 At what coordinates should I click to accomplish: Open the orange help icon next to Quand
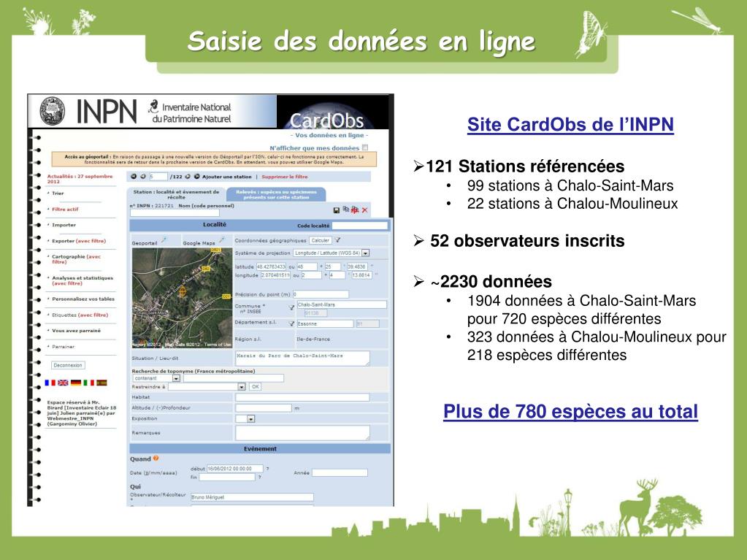tap(156, 459)
